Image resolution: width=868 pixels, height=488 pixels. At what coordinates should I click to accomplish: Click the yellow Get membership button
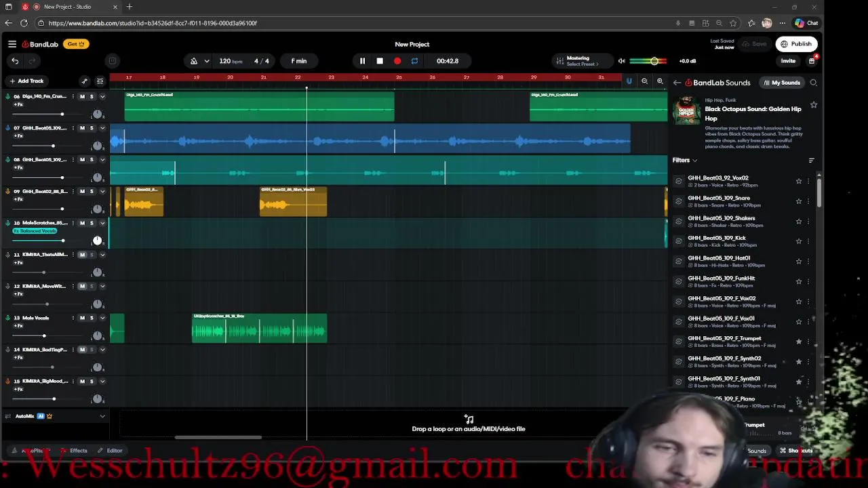pyautogui.click(x=75, y=44)
